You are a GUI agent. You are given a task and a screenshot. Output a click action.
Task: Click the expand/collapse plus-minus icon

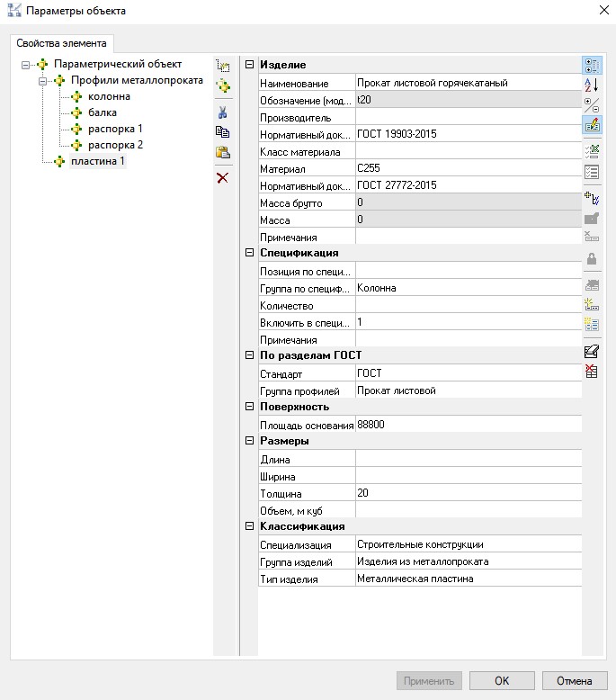[592, 104]
